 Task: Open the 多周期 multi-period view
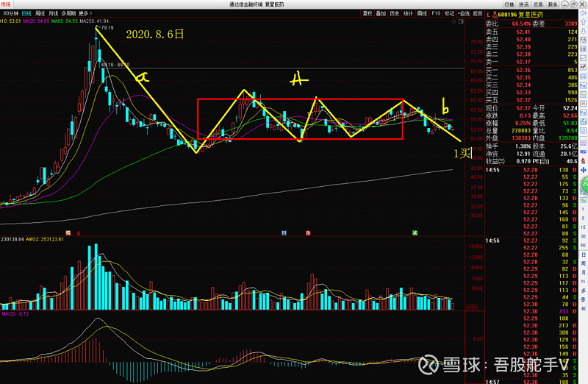point(68,13)
